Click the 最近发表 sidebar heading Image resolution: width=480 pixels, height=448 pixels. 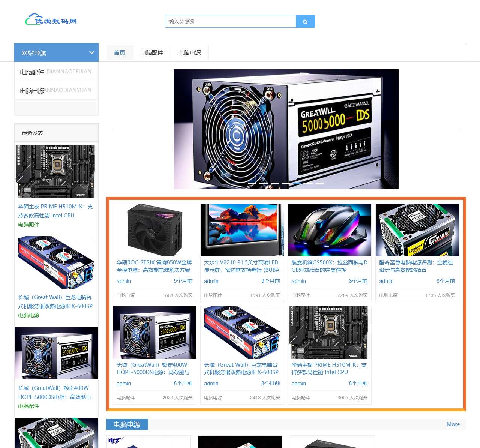33,133
